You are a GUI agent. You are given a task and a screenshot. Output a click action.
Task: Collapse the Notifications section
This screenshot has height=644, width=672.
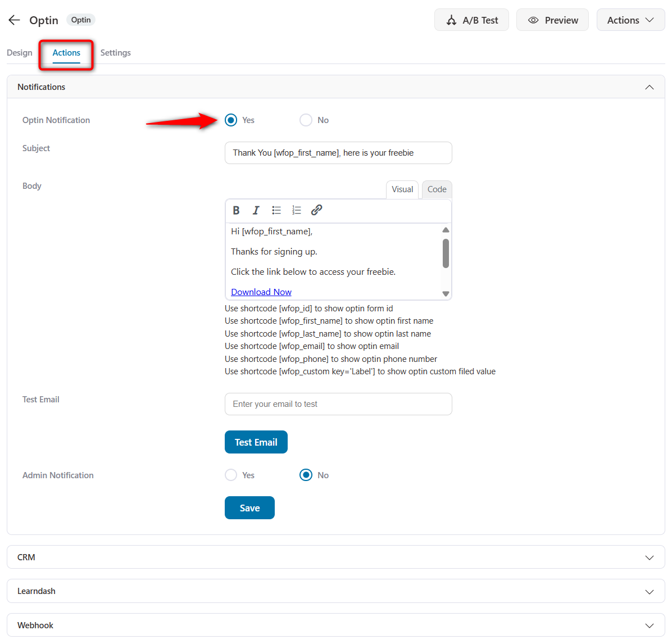click(x=650, y=87)
